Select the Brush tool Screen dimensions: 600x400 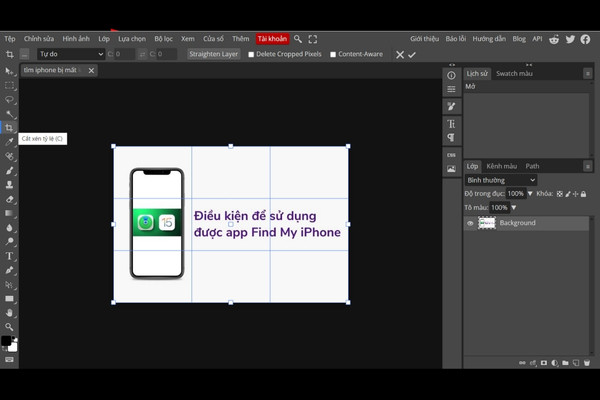[x=9, y=171]
